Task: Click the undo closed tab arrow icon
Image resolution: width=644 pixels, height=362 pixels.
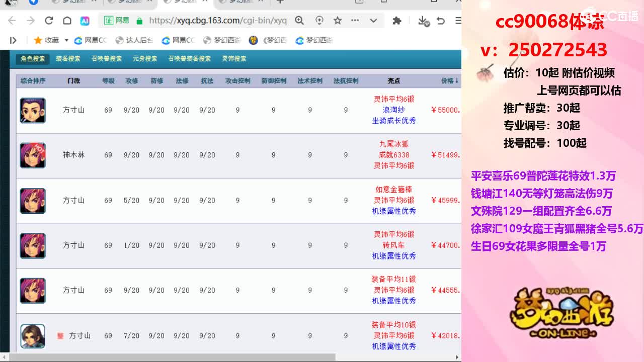Action: tap(441, 21)
